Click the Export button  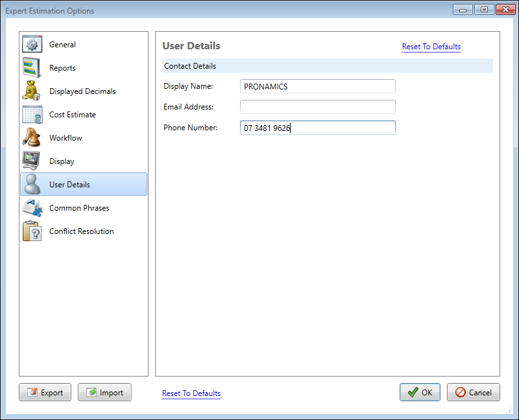point(45,392)
